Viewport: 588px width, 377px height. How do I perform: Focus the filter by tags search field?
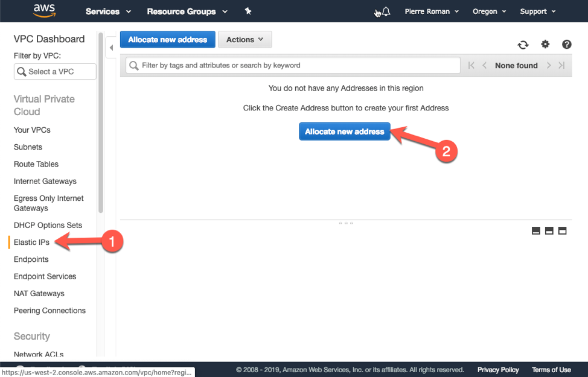[x=293, y=65]
